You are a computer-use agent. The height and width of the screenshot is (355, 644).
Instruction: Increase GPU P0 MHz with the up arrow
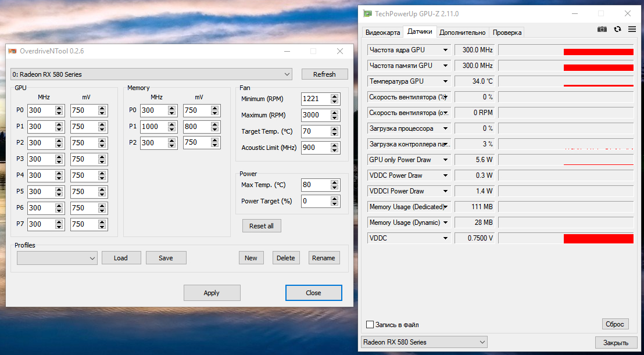click(59, 108)
